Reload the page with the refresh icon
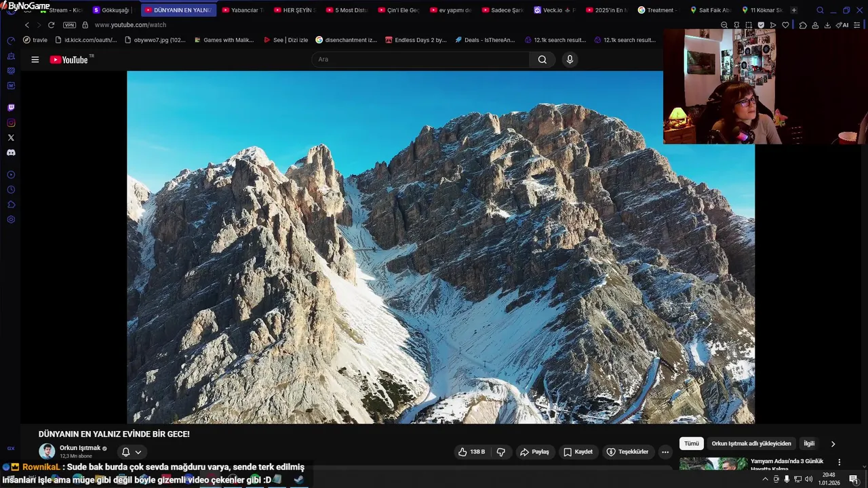The height and width of the screenshot is (488, 868). click(x=51, y=25)
